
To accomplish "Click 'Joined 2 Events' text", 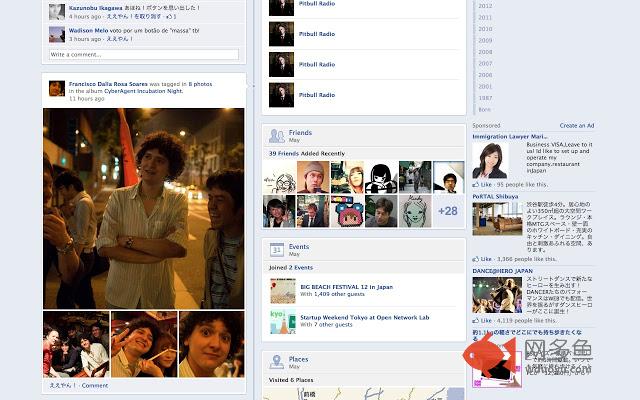I will 291,267.
